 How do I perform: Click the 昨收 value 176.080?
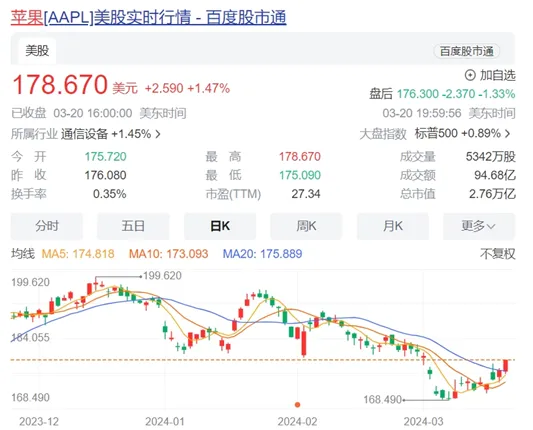(105, 175)
